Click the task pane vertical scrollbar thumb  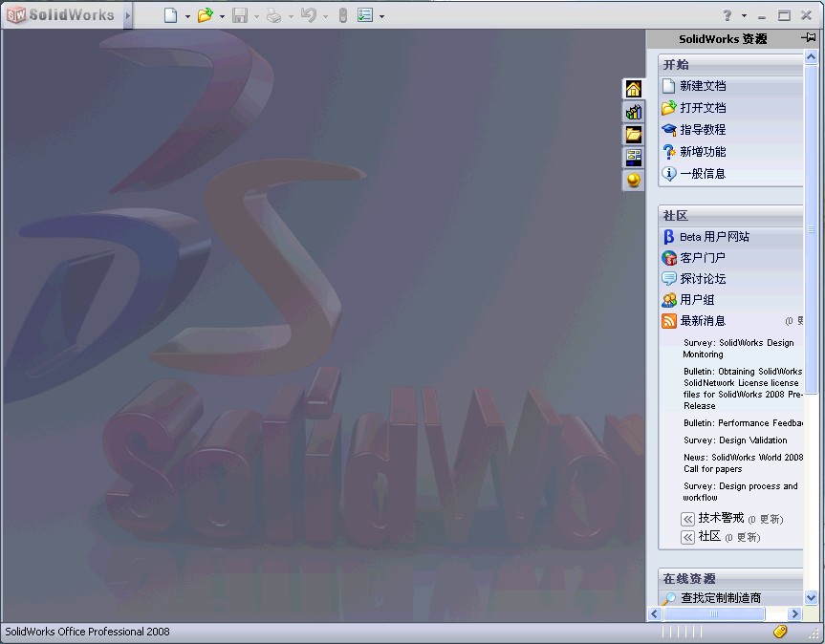click(x=811, y=229)
